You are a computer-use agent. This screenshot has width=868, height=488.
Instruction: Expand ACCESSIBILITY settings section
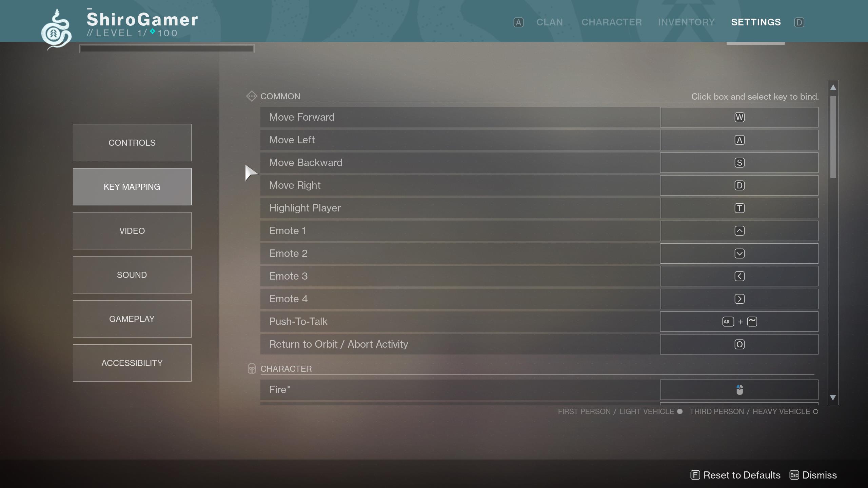pyautogui.click(x=132, y=362)
